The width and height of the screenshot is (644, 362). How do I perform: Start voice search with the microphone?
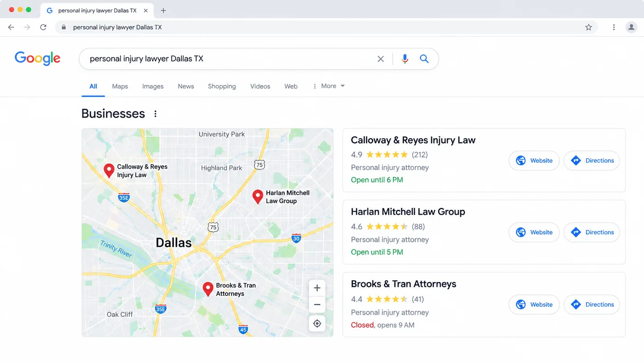point(405,59)
